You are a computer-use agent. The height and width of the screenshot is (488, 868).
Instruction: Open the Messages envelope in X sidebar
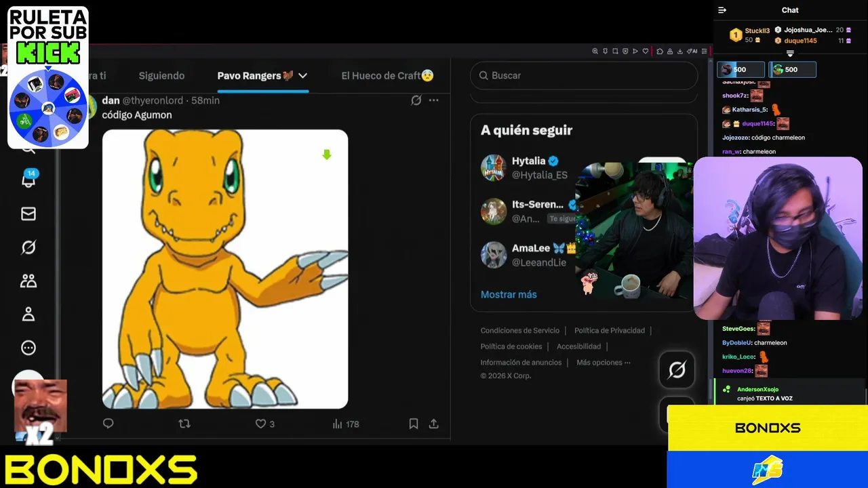(28, 214)
